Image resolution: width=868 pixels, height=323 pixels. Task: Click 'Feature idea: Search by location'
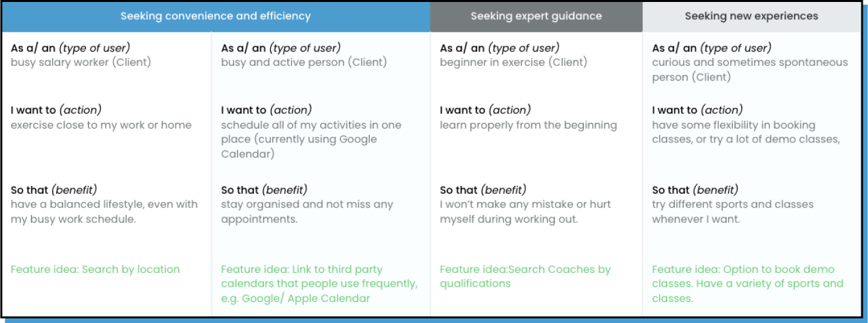95,269
